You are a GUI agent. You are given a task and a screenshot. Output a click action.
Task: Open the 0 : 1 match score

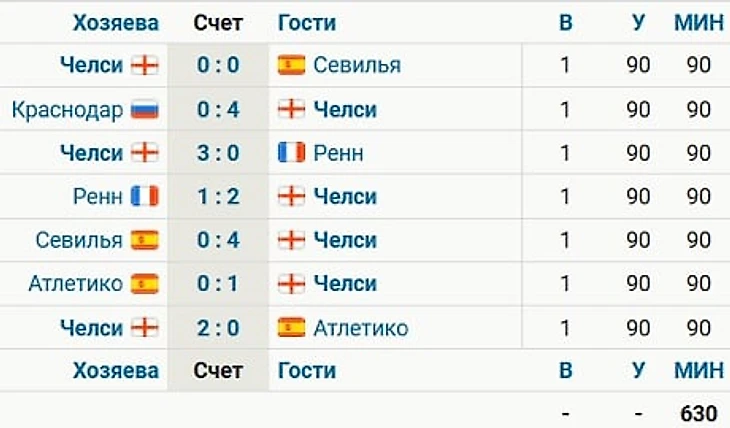pos(218,284)
